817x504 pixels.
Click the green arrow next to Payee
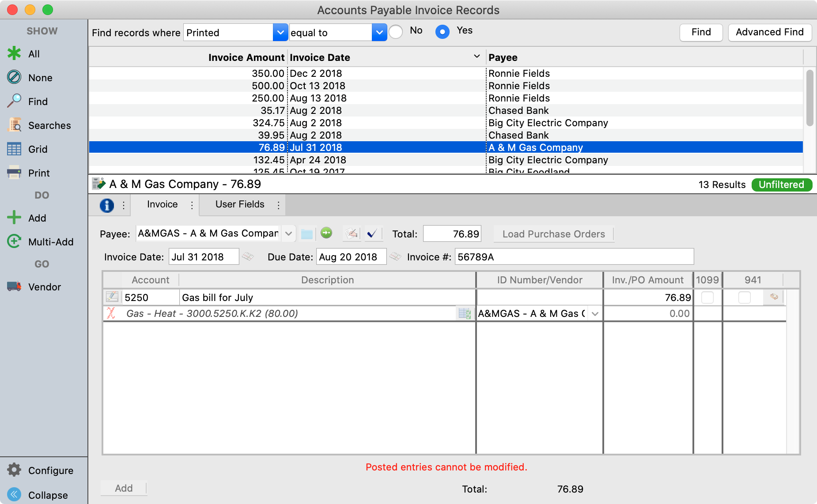click(326, 233)
